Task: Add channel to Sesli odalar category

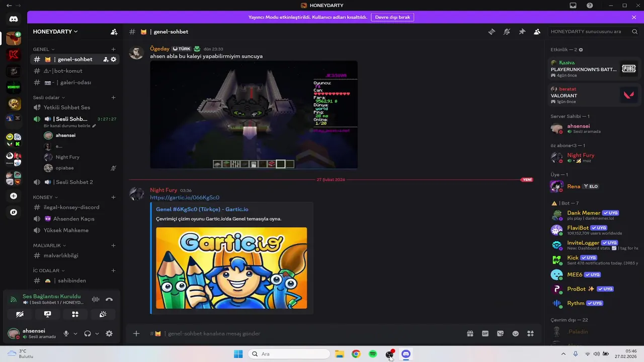Action: click(x=113, y=98)
